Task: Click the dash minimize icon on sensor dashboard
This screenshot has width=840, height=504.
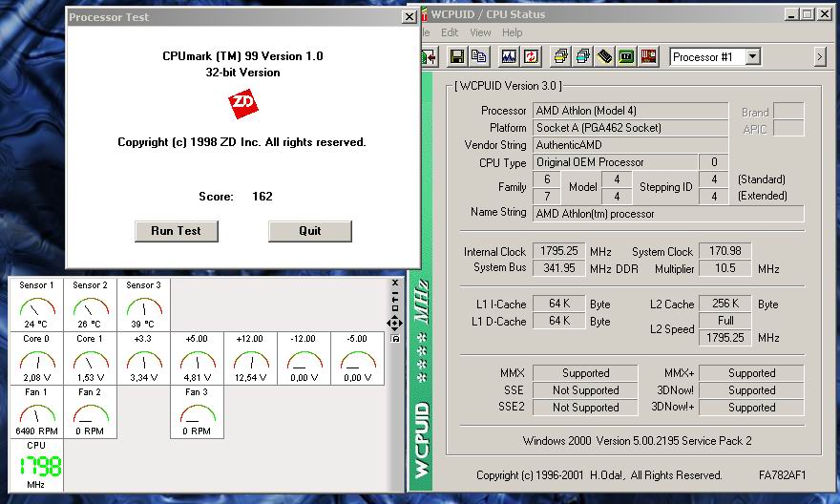Action: coord(395,294)
